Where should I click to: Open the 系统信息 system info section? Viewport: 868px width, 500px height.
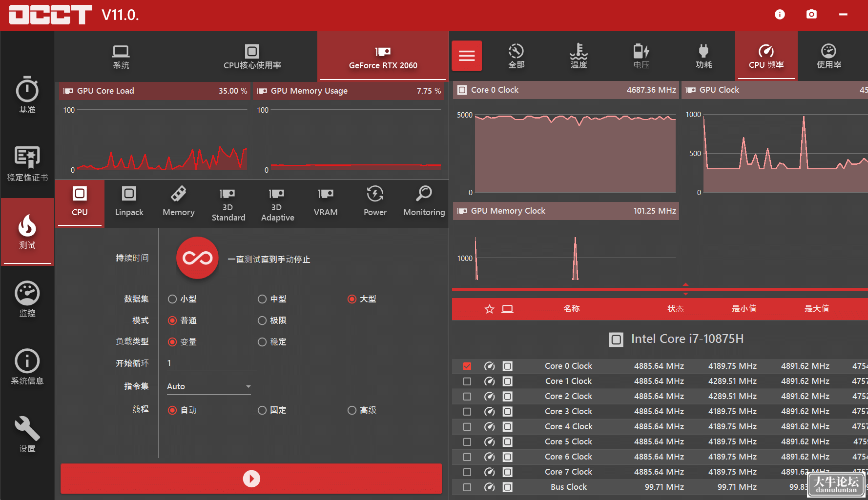[x=27, y=367]
